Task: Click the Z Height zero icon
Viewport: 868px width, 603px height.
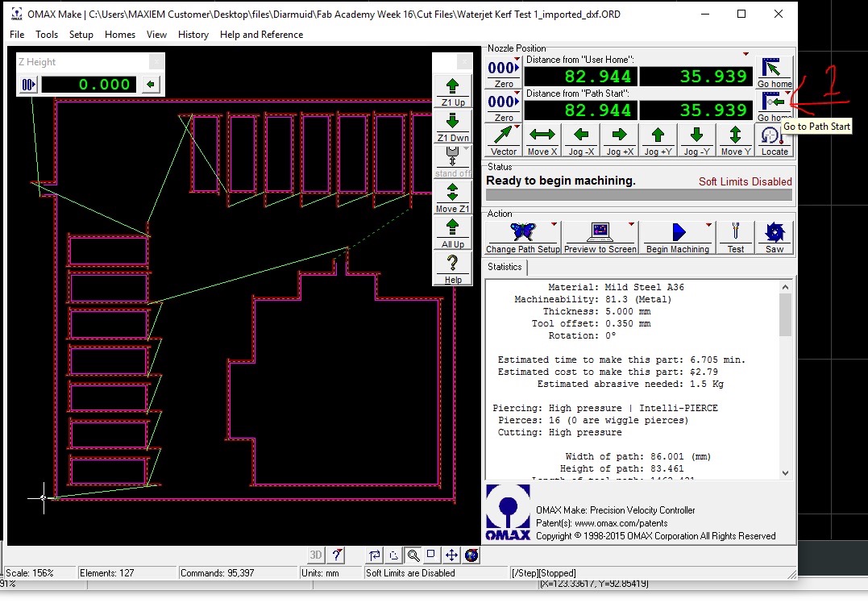Action: tap(29, 85)
